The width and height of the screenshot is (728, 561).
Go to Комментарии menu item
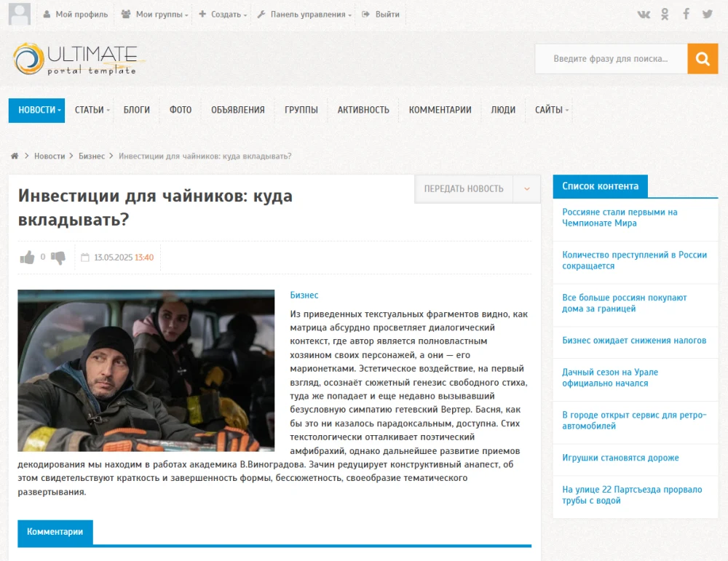pyautogui.click(x=440, y=110)
